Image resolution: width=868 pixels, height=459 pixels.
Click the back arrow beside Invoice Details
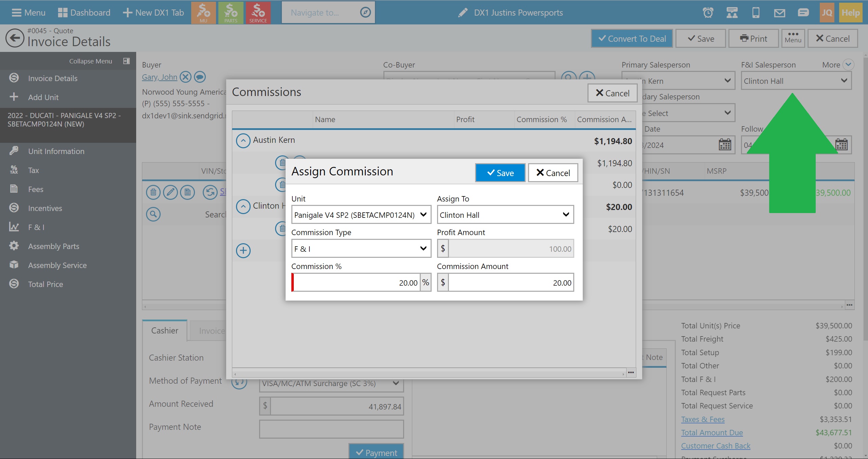15,38
